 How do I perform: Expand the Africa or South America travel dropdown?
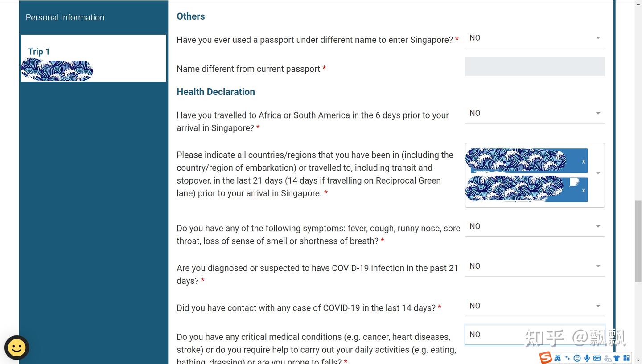pos(535,114)
